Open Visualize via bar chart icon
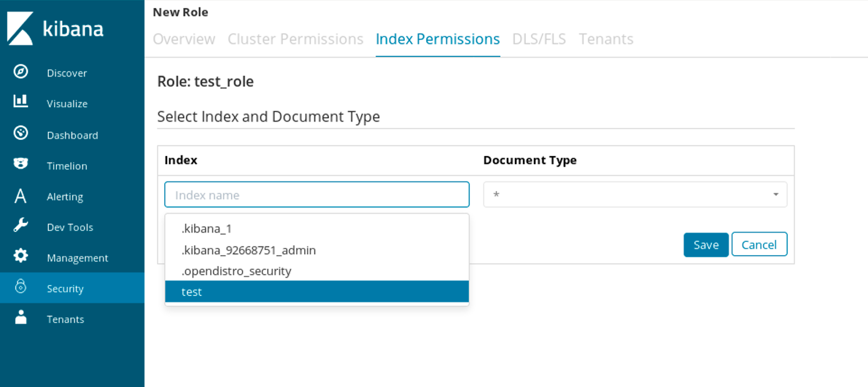 (x=21, y=101)
